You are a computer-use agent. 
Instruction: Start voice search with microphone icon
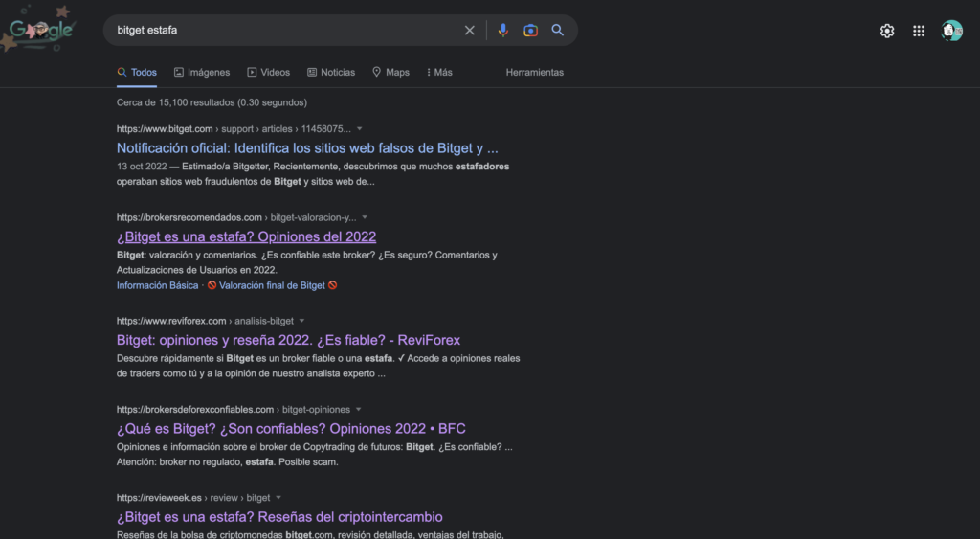[x=503, y=30]
